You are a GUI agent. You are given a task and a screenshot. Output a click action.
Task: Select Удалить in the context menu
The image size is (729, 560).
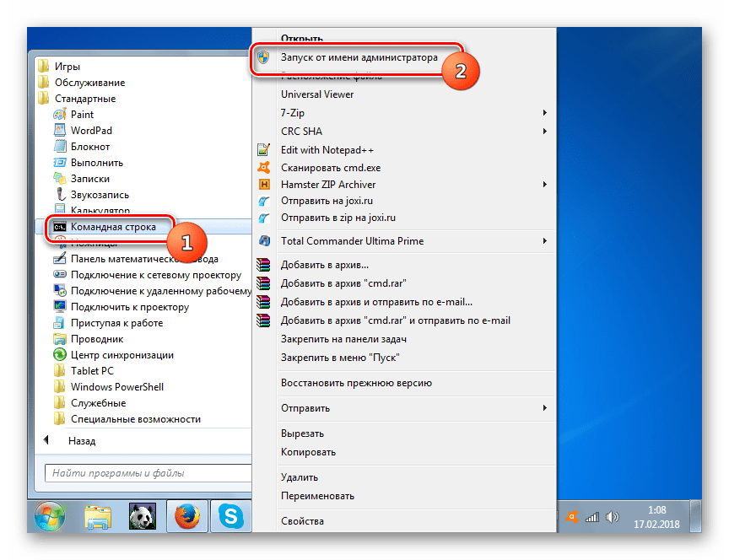[300, 477]
